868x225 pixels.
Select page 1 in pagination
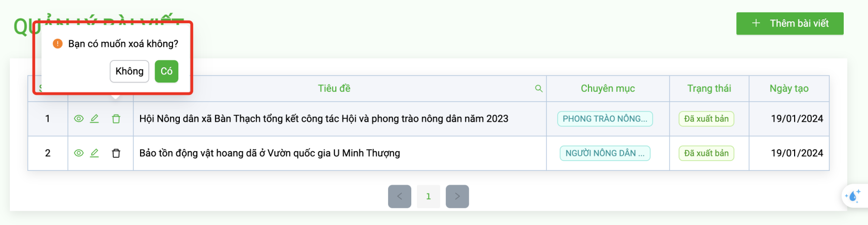click(x=428, y=197)
